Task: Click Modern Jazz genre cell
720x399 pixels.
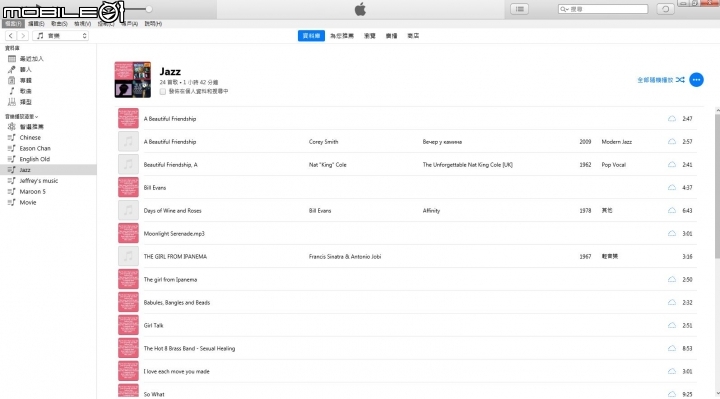Action: click(617, 142)
